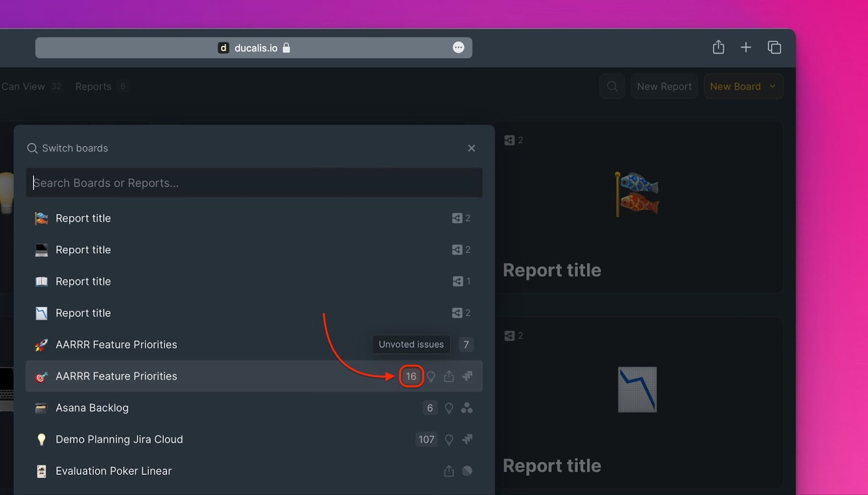
Task: Expand the New Board dropdown chevron
Action: (773, 86)
